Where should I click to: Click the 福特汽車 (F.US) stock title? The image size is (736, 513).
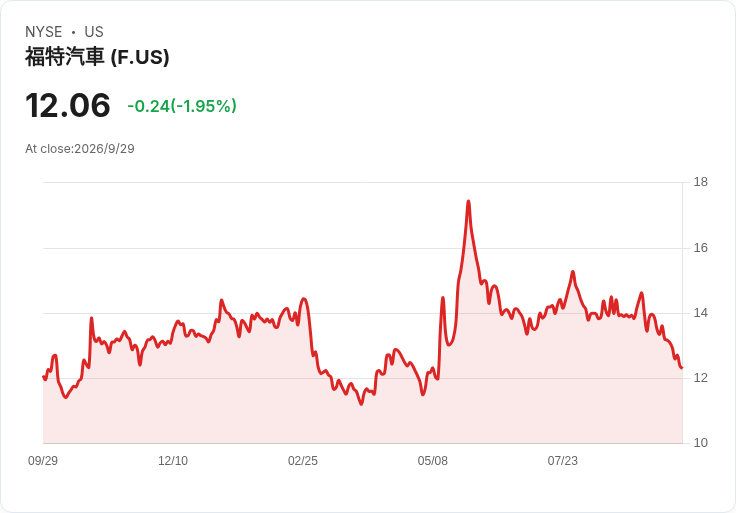click(x=97, y=57)
